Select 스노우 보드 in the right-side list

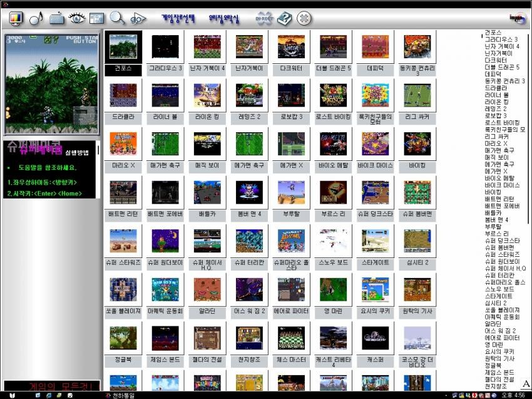[499, 289]
